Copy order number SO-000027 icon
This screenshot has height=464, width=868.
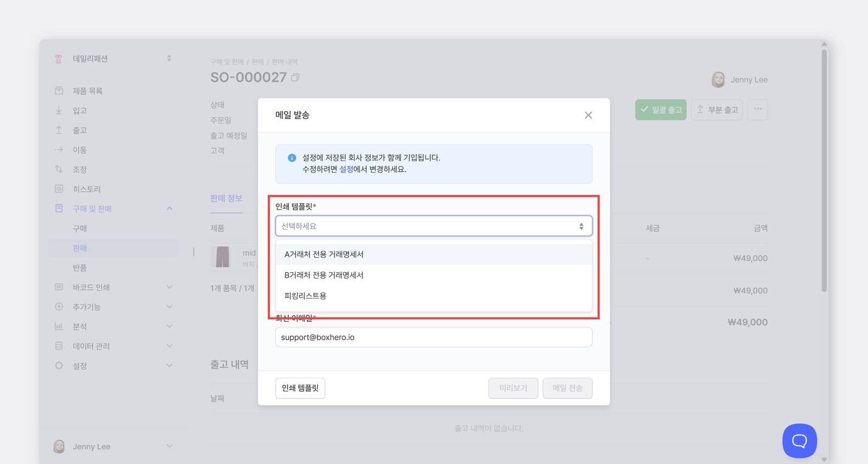tap(295, 78)
